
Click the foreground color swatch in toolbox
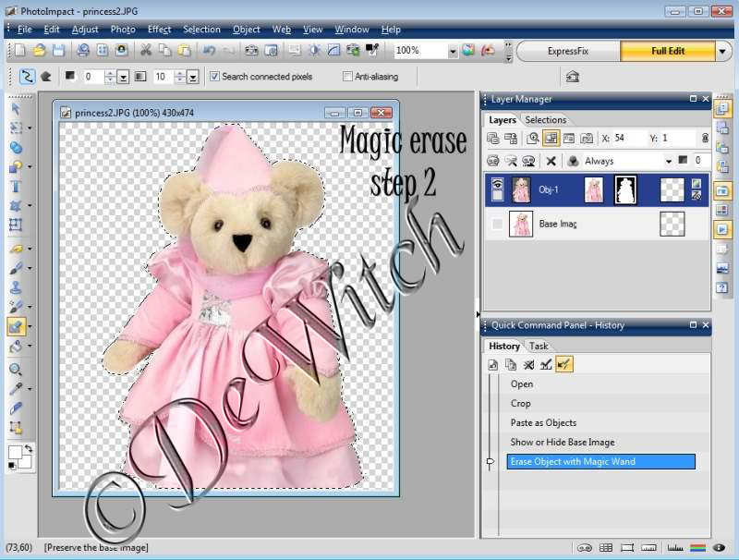coord(16,452)
